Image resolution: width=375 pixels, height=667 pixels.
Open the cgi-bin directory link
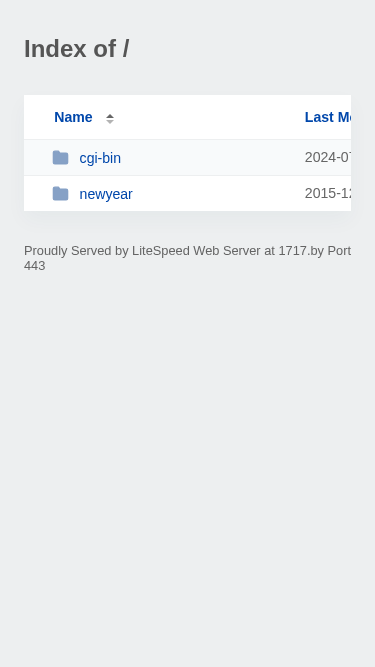click(x=100, y=158)
